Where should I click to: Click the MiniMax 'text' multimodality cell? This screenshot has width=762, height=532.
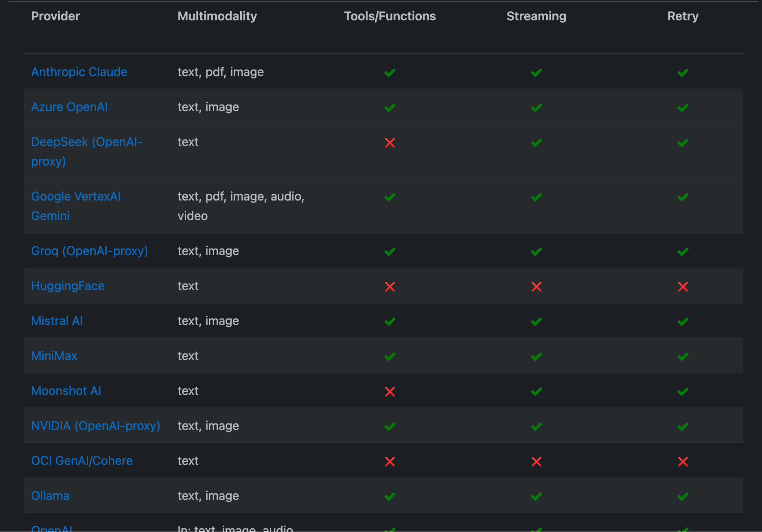pyautogui.click(x=188, y=356)
